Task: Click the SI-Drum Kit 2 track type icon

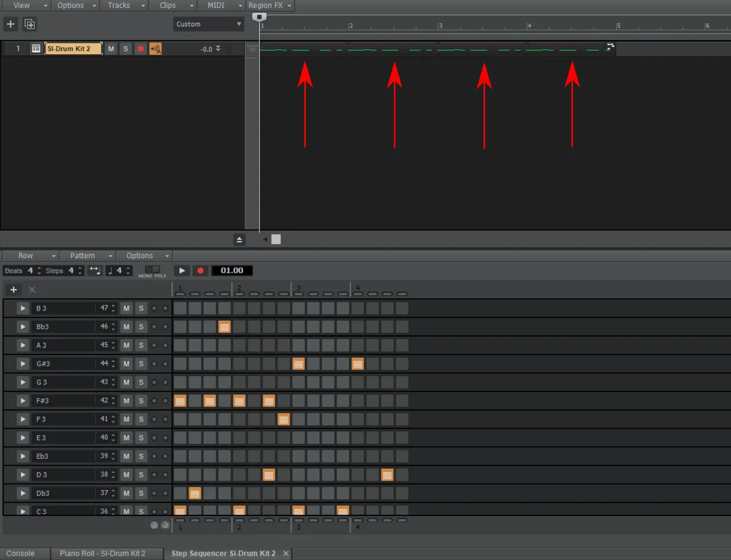Action: coord(36,49)
